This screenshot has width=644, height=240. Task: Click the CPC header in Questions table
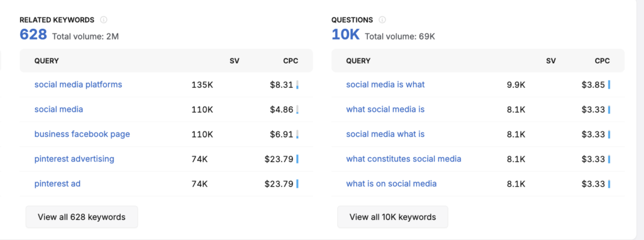(x=602, y=61)
